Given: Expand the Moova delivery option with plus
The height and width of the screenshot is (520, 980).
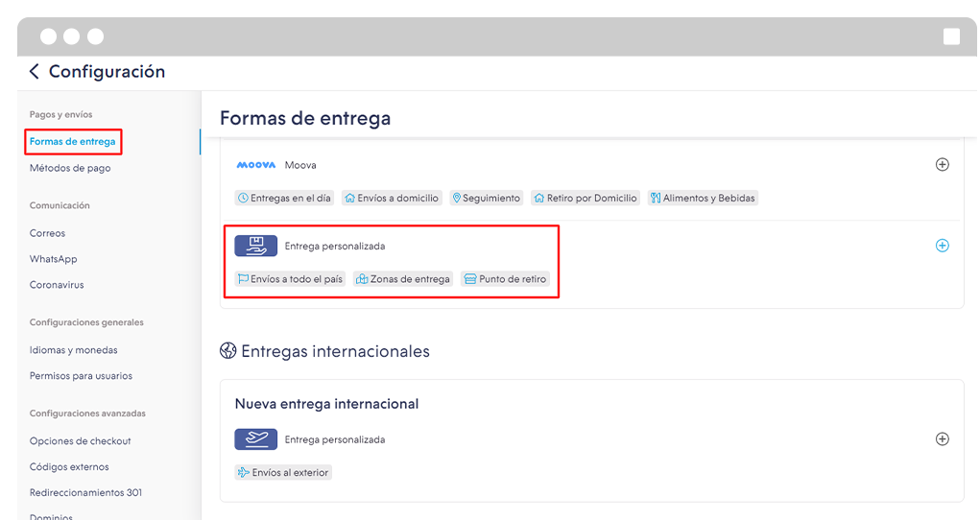Looking at the screenshot, I should click(x=942, y=165).
